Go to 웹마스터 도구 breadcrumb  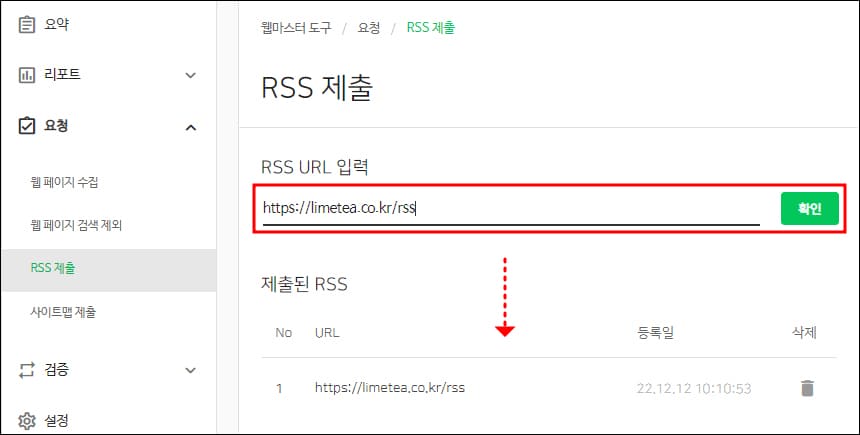tap(296, 28)
